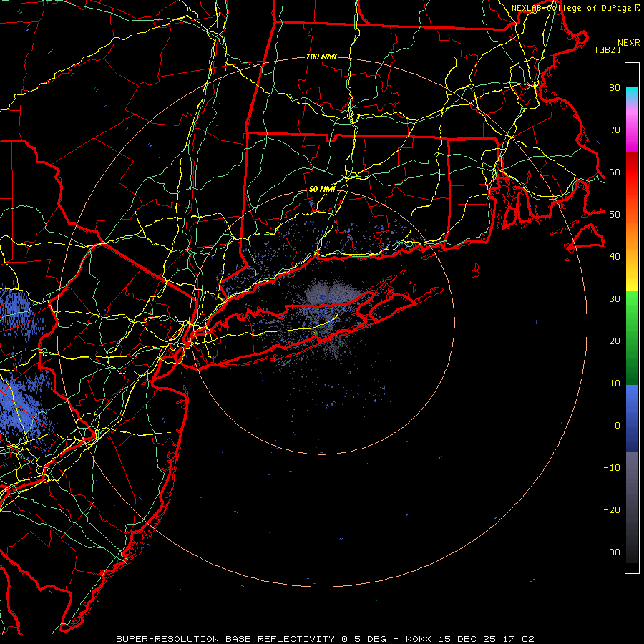This screenshot has width=644, height=644.
Task: Select the 20 value on the dBZ scale
Action: pyautogui.click(x=615, y=341)
